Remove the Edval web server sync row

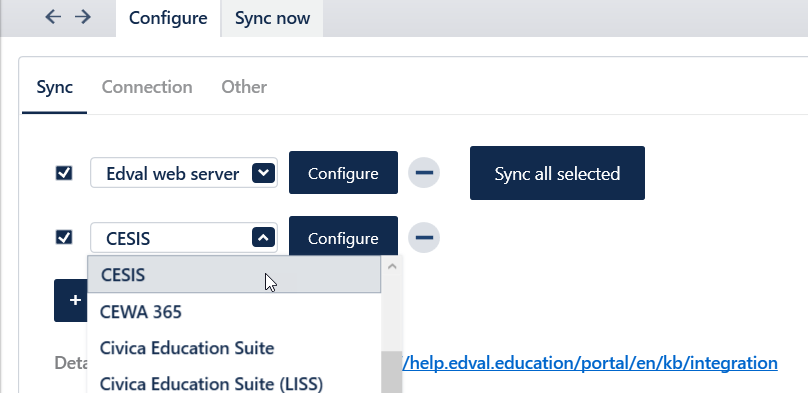tap(424, 173)
